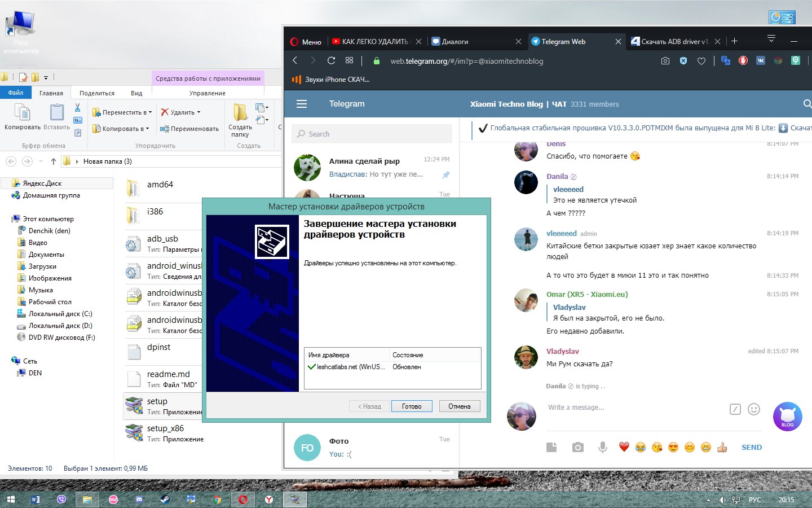
Task: Reload the page in Opera
Action: click(x=331, y=60)
